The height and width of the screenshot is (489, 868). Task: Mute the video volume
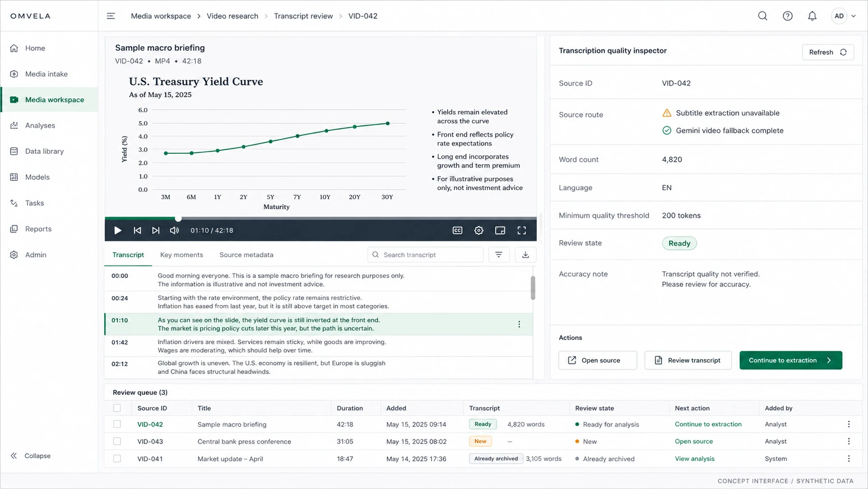pyautogui.click(x=174, y=230)
